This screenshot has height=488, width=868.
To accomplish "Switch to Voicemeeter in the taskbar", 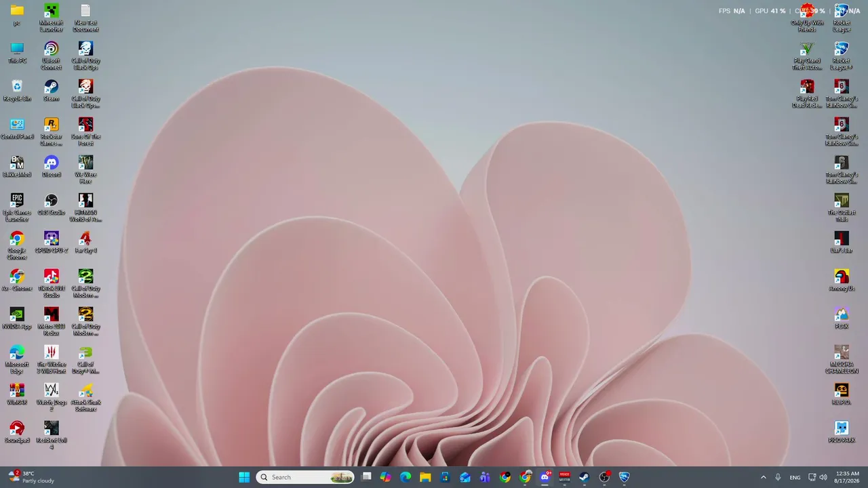I will [564, 477].
